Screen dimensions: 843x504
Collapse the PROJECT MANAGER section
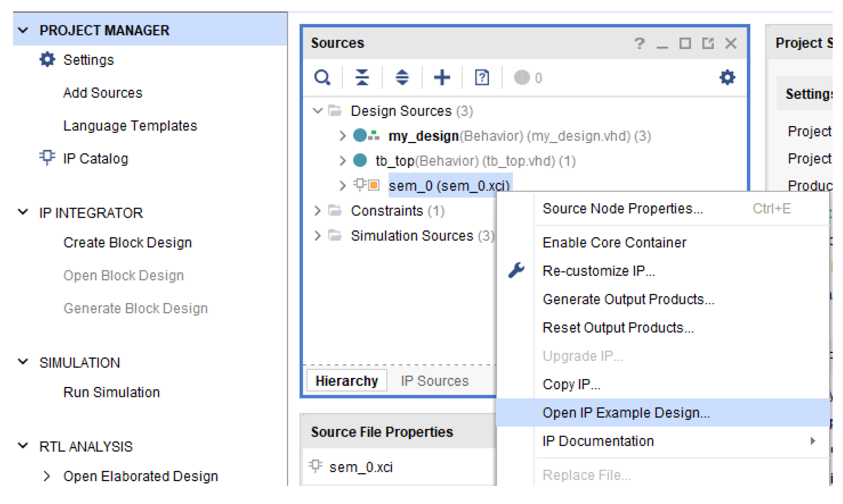click(x=23, y=30)
